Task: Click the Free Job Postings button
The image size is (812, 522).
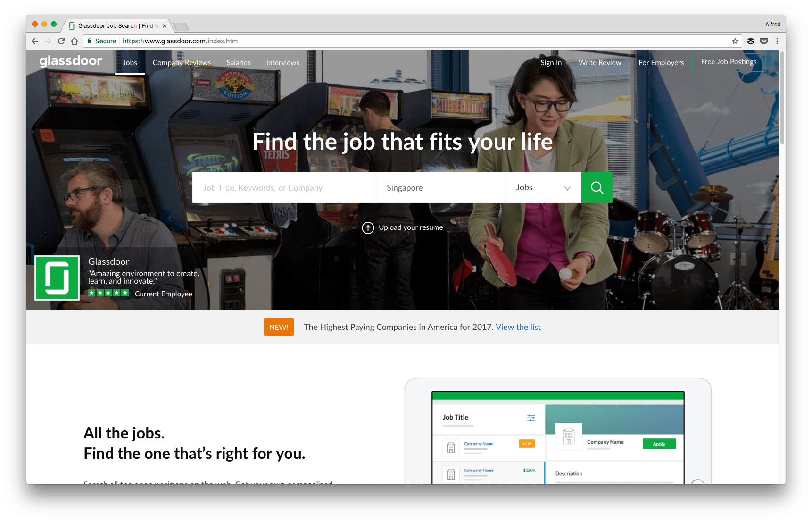Action: tap(729, 62)
